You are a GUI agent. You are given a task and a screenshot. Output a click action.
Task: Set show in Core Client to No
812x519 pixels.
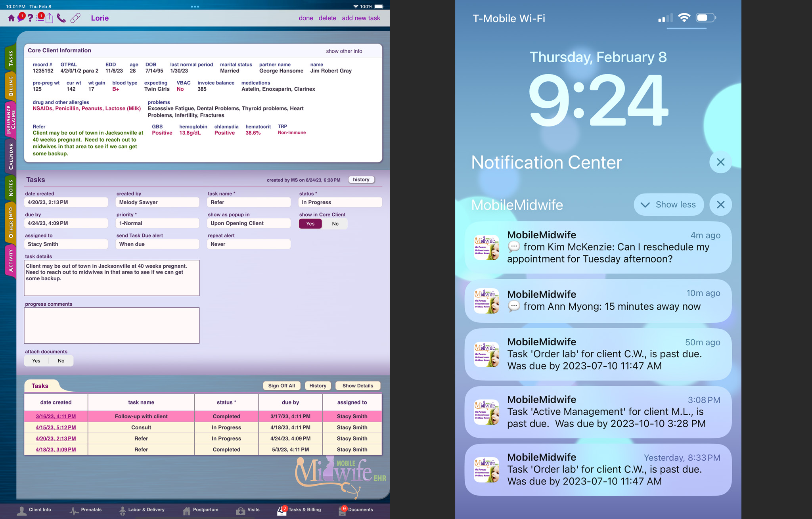pos(335,224)
